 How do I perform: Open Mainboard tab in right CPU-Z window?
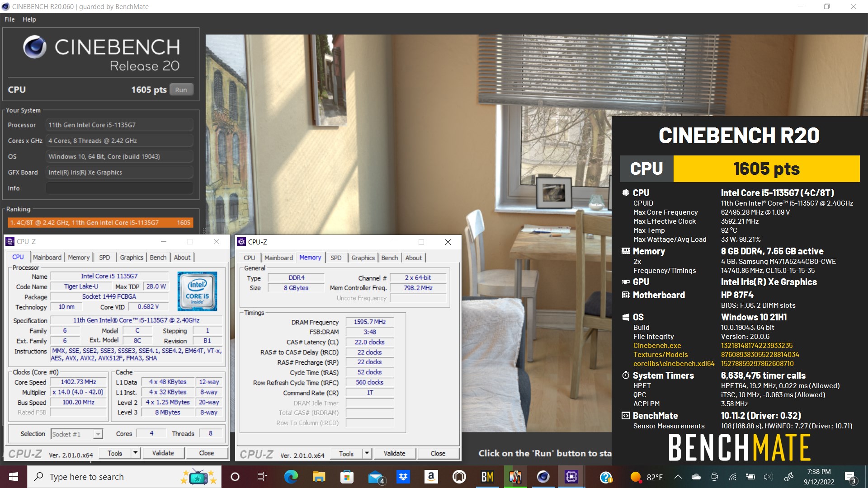tap(278, 258)
